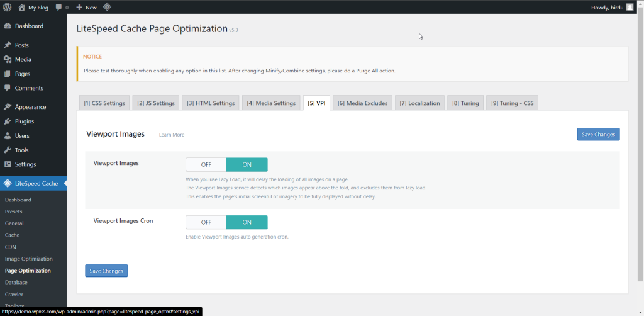Open the CDN submenu item

pos(10,247)
